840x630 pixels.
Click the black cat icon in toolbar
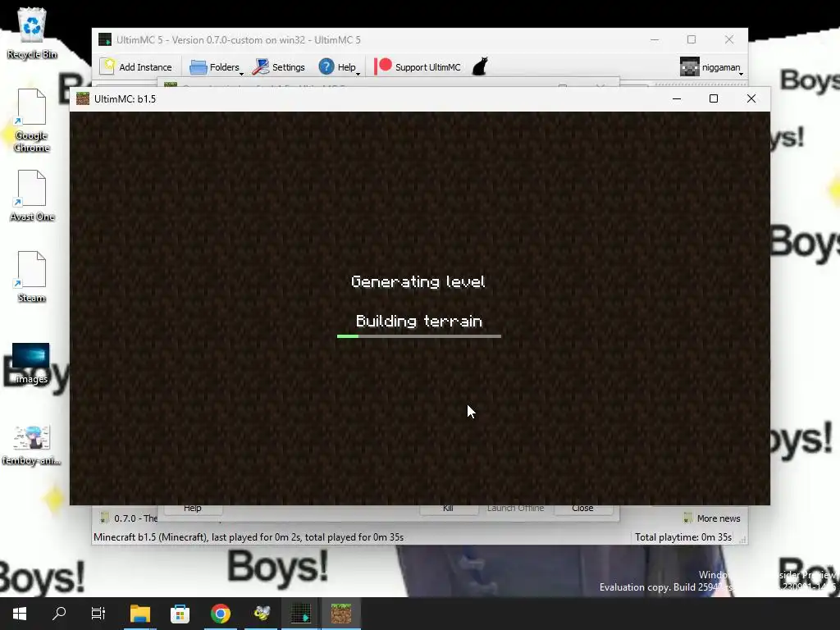point(480,66)
